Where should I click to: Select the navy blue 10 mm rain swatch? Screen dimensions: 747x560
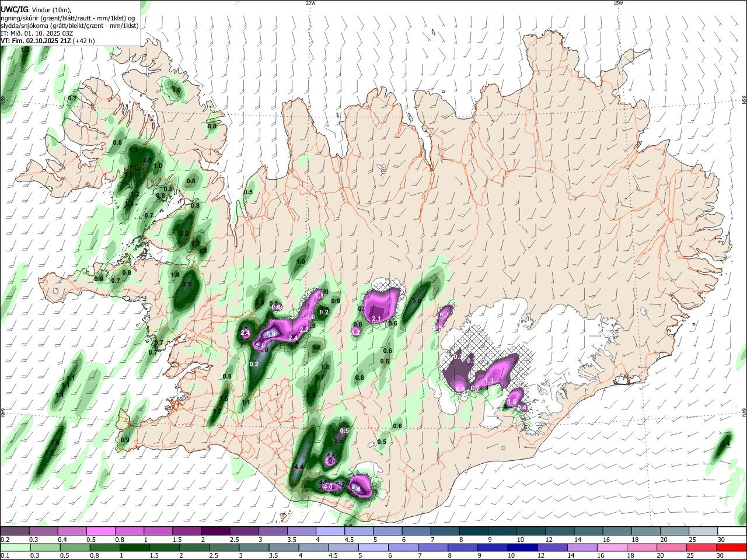point(523,547)
